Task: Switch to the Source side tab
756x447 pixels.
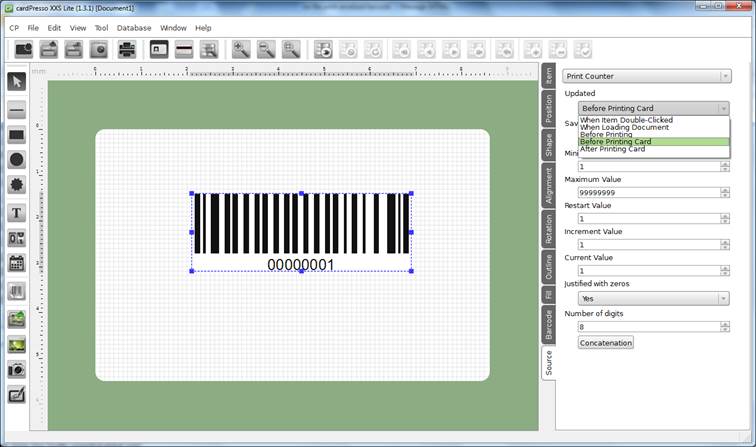Action: (549, 363)
